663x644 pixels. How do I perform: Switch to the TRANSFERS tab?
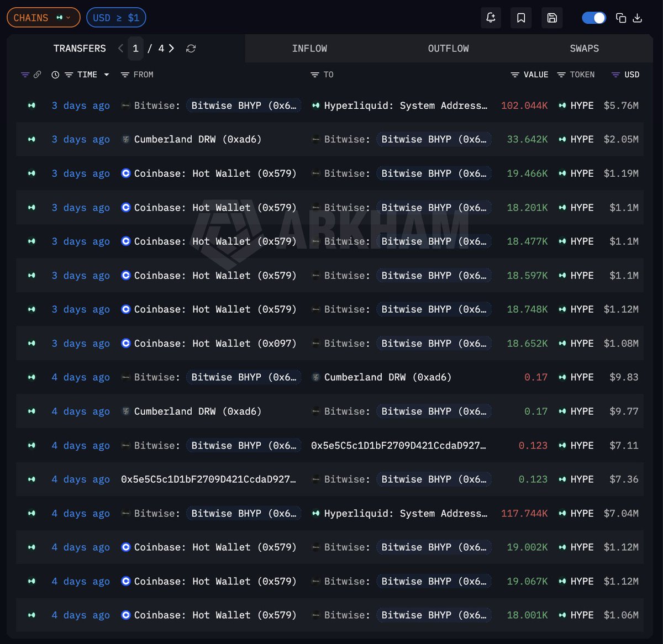coord(80,49)
